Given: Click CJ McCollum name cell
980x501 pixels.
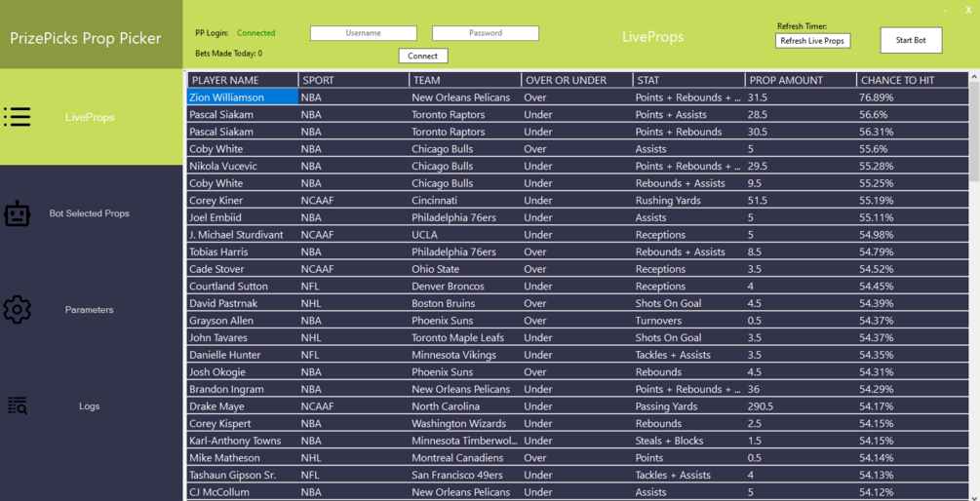Looking at the screenshot, I should coord(243,492).
